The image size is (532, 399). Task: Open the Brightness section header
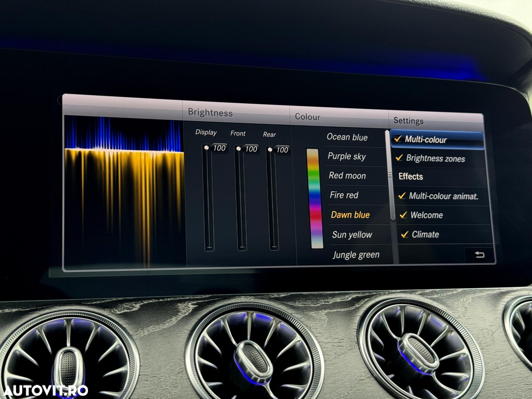210,113
